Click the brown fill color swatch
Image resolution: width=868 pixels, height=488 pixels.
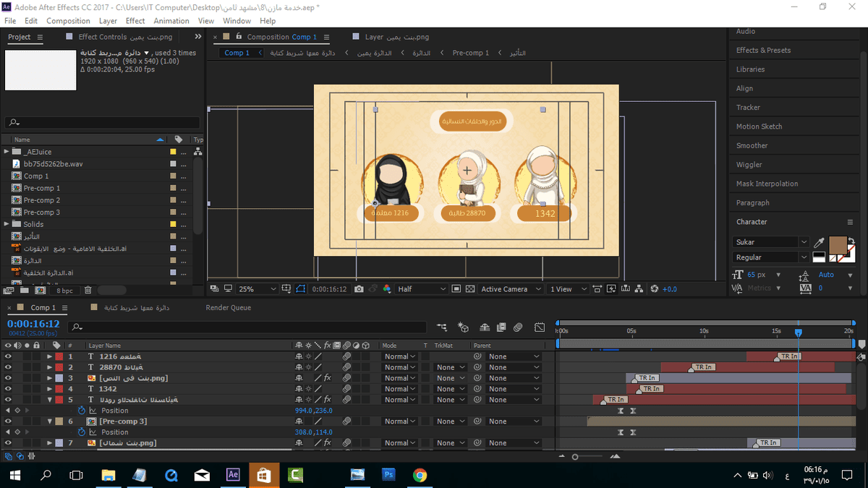[838, 246]
